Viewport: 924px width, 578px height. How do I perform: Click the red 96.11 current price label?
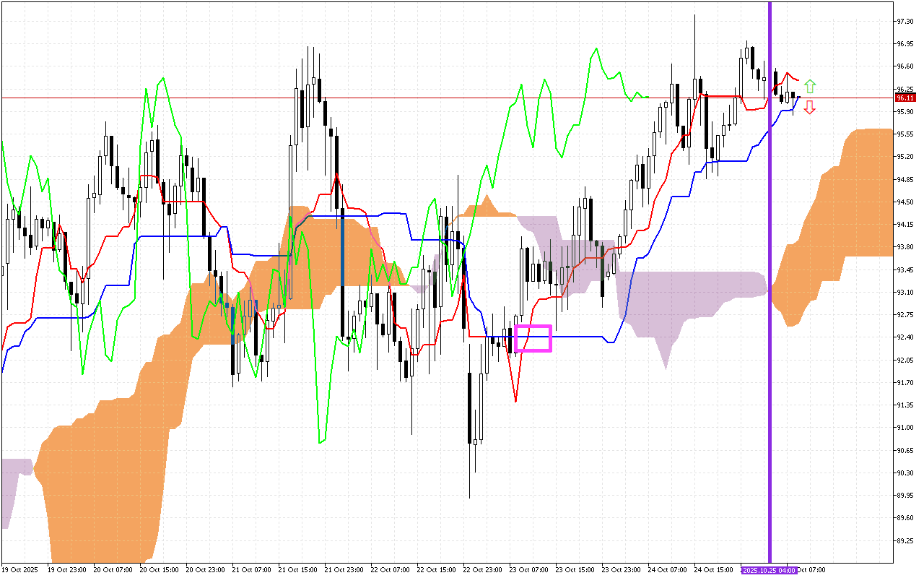(905, 98)
